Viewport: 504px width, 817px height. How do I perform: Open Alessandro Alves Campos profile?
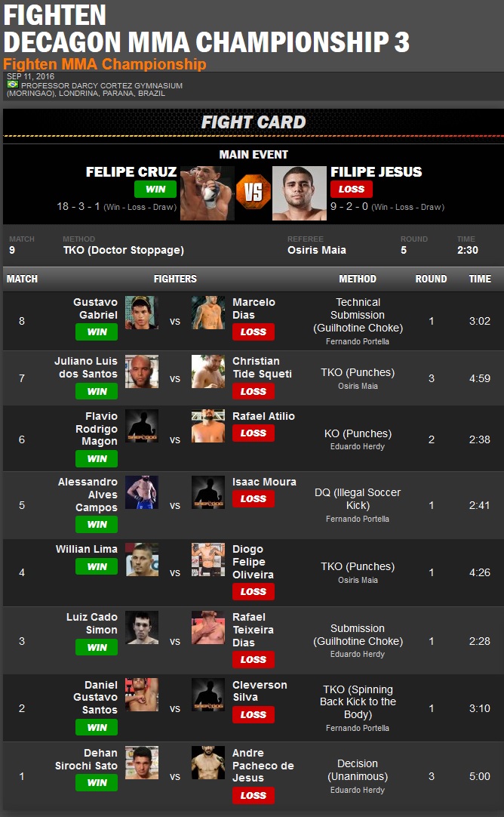coord(88,495)
